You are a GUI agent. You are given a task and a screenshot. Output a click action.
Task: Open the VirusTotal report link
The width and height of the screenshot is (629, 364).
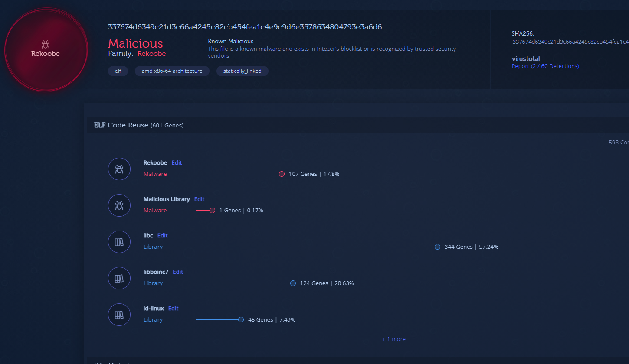545,66
